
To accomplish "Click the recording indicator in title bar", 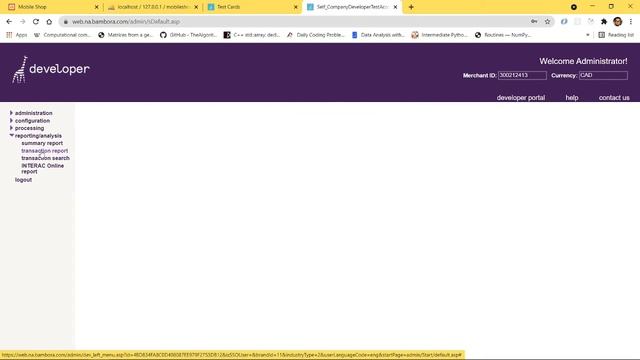I will pyautogui.click(x=574, y=7).
